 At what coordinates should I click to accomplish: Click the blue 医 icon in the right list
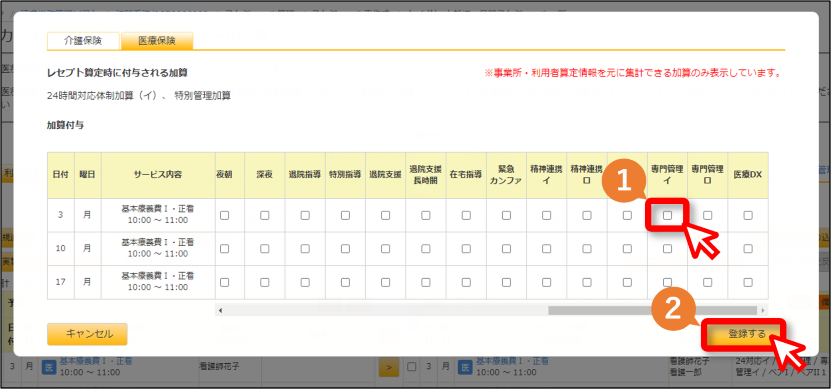tap(464, 367)
